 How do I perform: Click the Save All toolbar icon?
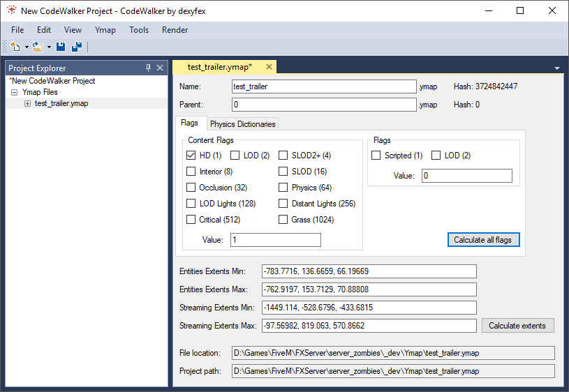click(77, 47)
